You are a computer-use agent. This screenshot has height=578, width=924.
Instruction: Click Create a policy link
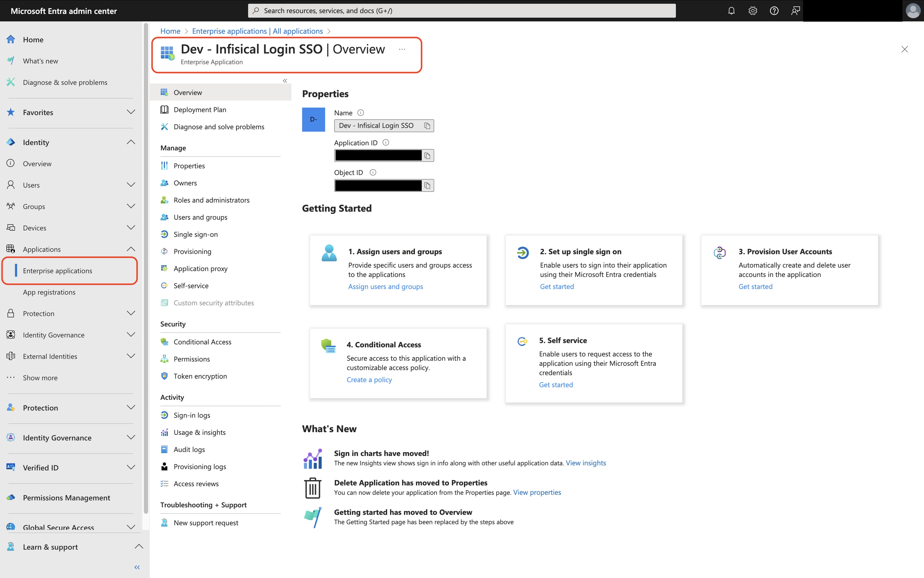pyautogui.click(x=369, y=380)
